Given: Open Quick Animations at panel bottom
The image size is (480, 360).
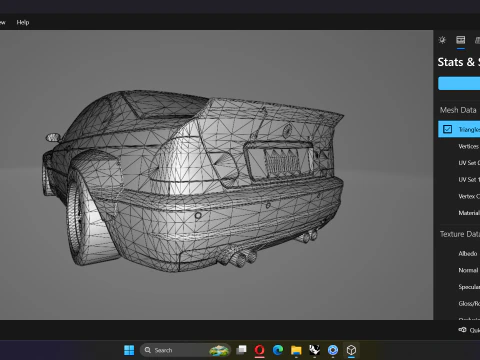Looking at the screenshot, I should (469, 330).
